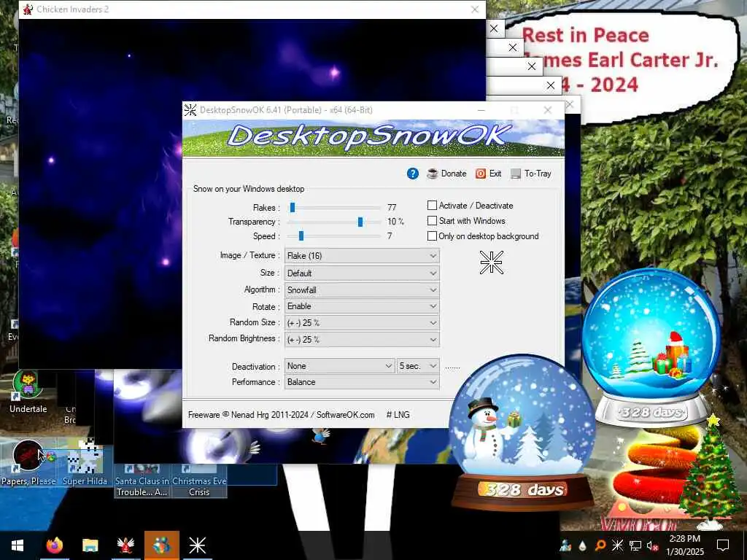Click the DesktopSnowOK logo banner
The height and width of the screenshot is (560, 747).
pyautogui.click(x=373, y=138)
